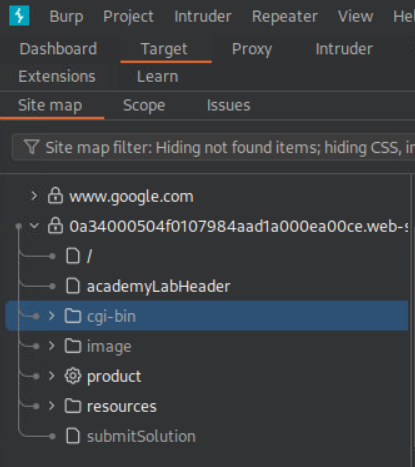Viewport: 415px width, 467px height.
Task: Click the file icon beside the / entry
Action: [x=73, y=256]
